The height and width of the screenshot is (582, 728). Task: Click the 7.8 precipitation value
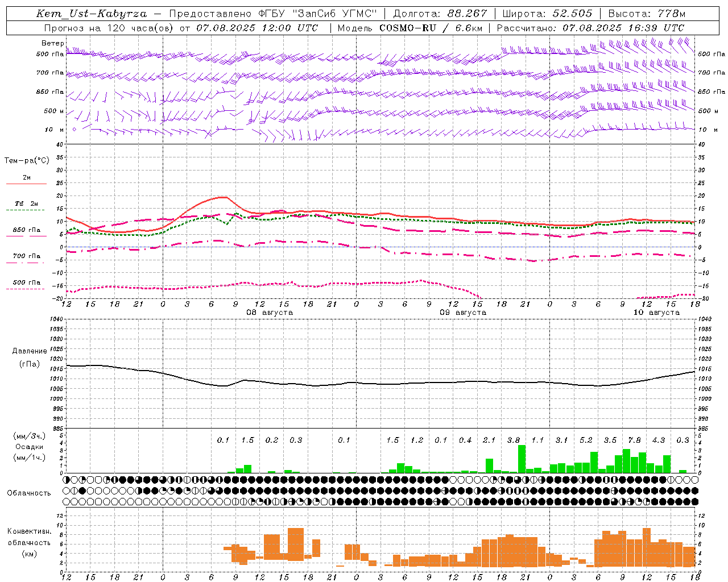click(634, 440)
